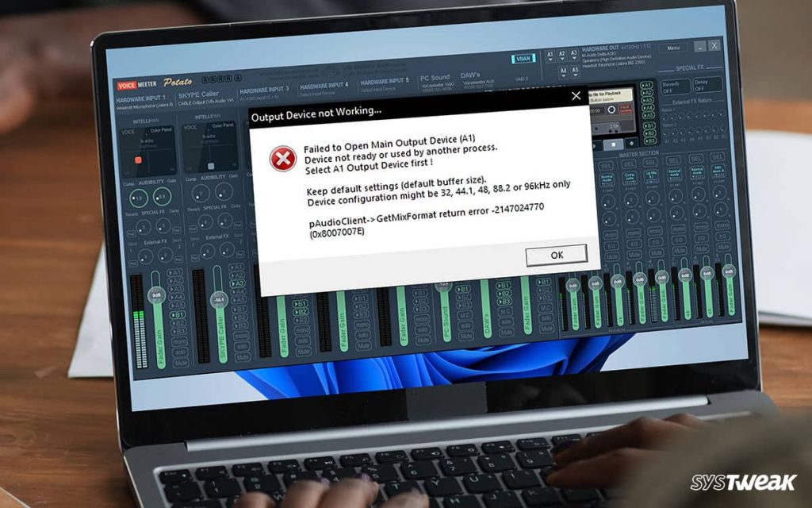Click a macro button beside the Potato logo
This screenshot has width=812, height=508.
(x=207, y=79)
